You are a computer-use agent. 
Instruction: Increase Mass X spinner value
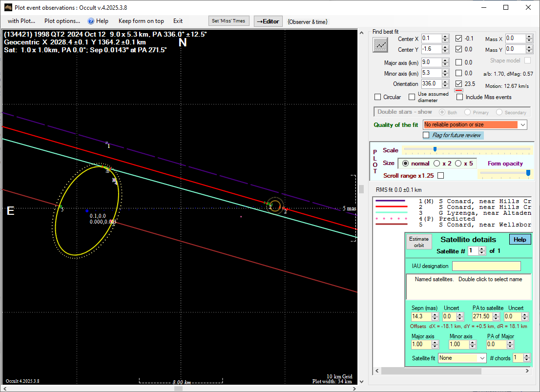pyautogui.click(x=529, y=37)
